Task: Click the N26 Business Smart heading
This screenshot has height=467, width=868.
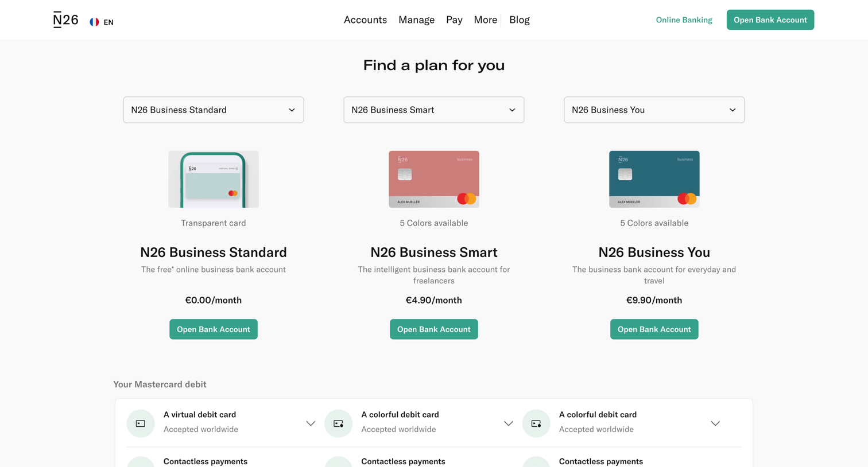Action: pos(434,252)
